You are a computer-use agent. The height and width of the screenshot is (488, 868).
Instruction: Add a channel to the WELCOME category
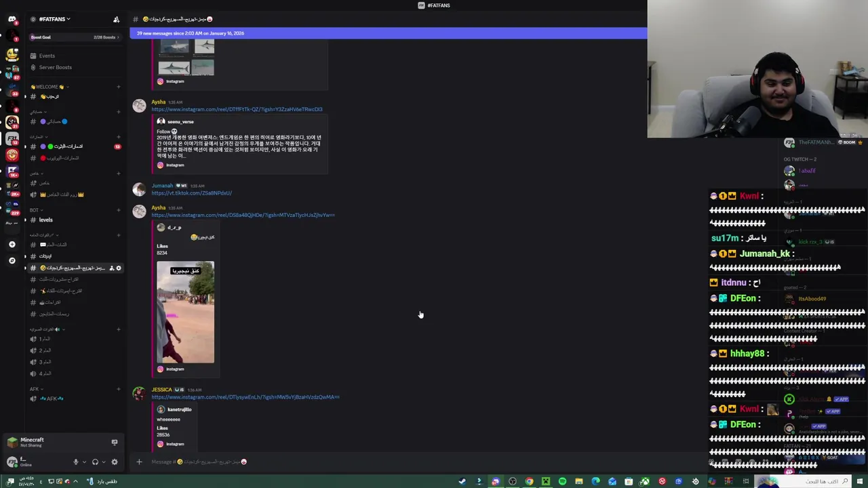coord(118,87)
